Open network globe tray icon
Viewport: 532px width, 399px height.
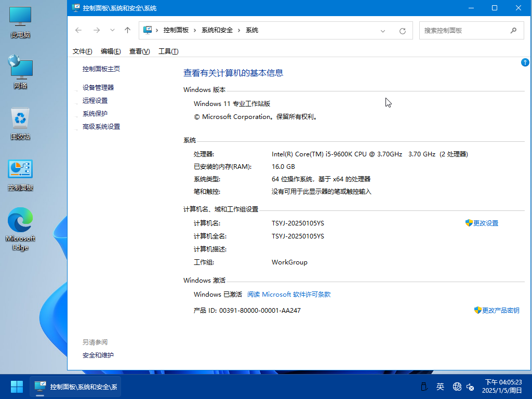pyautogui.click(x=457, y=387)
